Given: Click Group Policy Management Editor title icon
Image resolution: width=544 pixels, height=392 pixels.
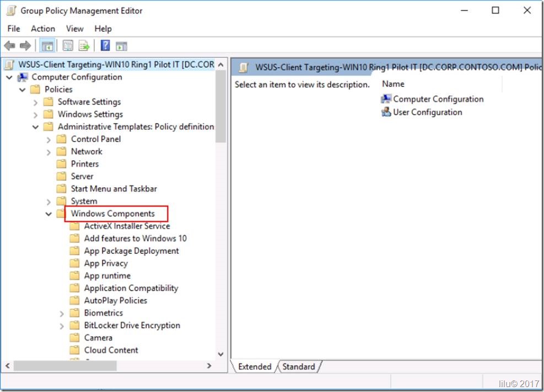Looking at the screenshot, I should (11, 11).
